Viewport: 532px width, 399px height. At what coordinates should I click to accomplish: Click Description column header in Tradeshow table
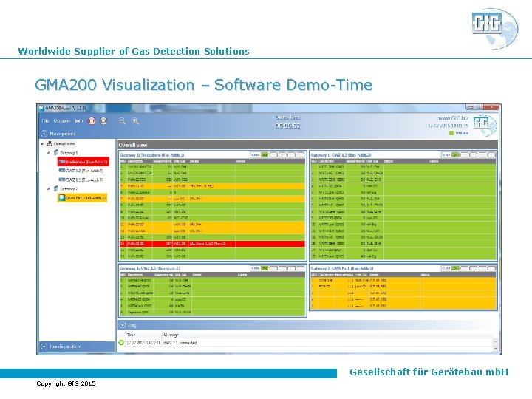tap(135, 161)
